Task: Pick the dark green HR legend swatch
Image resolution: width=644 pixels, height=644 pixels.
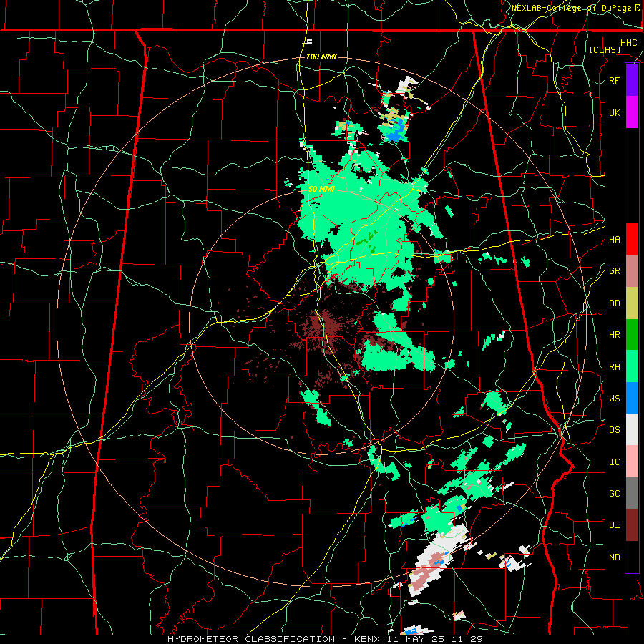Action: (x=632, y=335)
